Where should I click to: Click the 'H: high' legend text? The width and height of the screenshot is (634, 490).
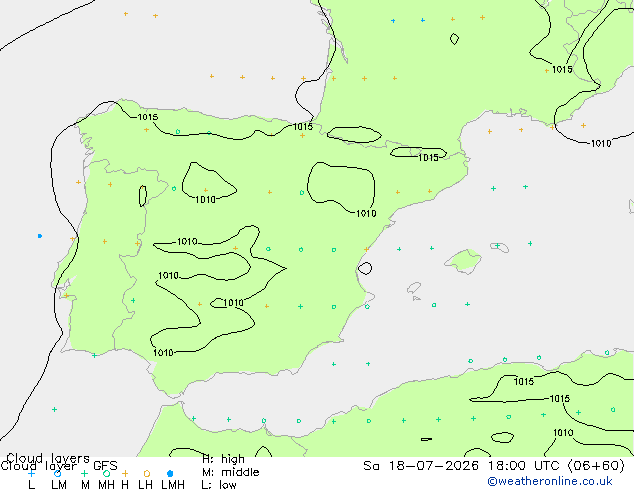point(223,459)
